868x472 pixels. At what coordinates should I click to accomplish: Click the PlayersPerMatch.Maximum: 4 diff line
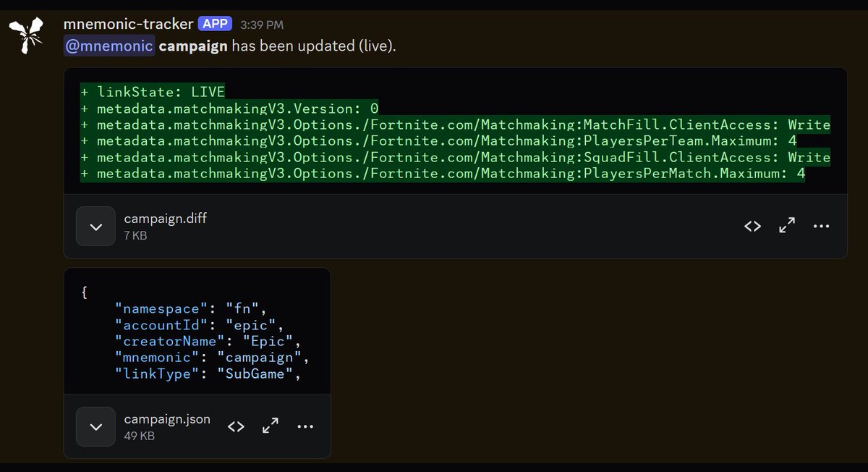coord(442,173)
